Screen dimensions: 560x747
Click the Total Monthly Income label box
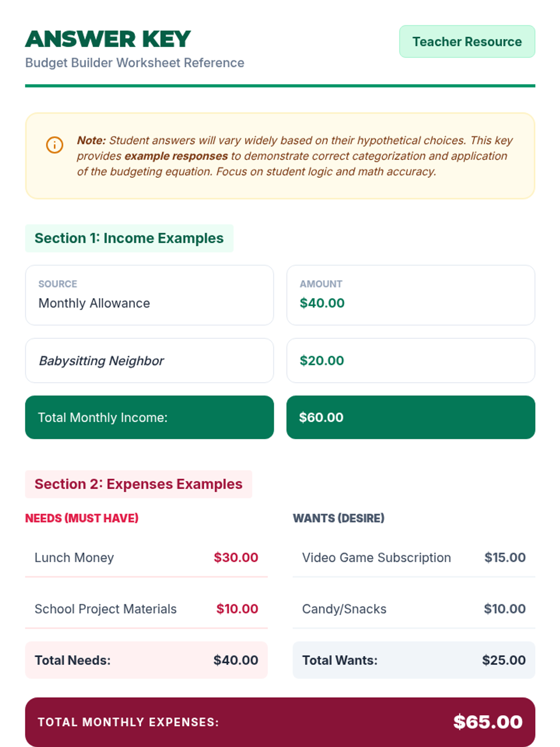click(149, 417)
